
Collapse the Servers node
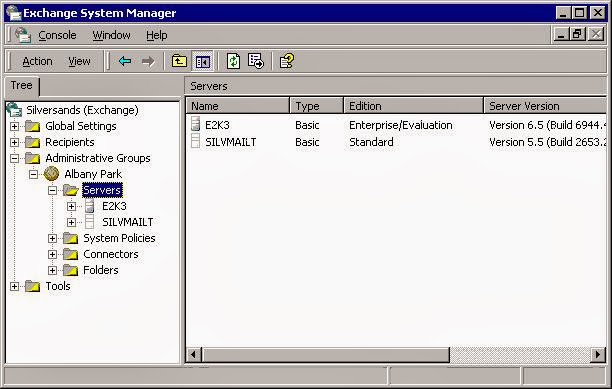point(52,190)
